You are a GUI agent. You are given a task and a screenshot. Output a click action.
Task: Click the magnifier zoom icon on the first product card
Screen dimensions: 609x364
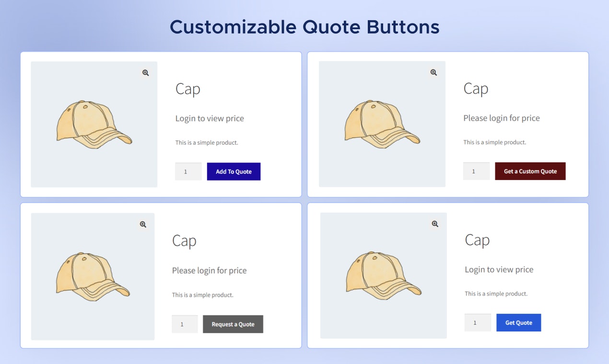click(x=145, y=72)
